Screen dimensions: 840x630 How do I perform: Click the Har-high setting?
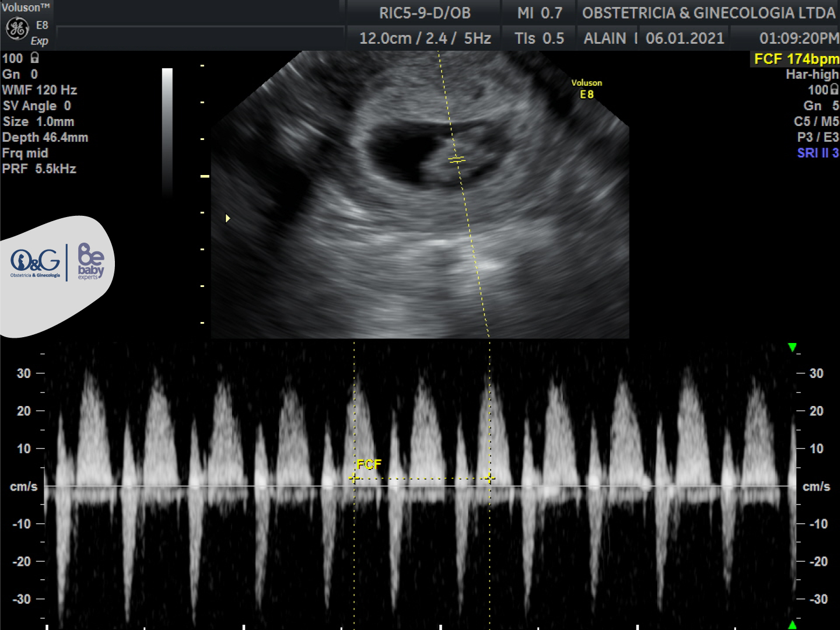[812, 74]
